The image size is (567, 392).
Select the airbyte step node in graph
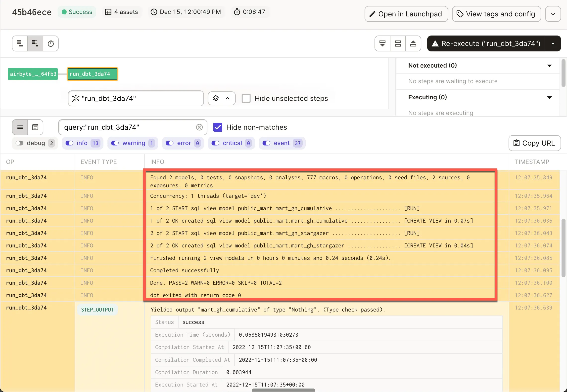[33, 74]
